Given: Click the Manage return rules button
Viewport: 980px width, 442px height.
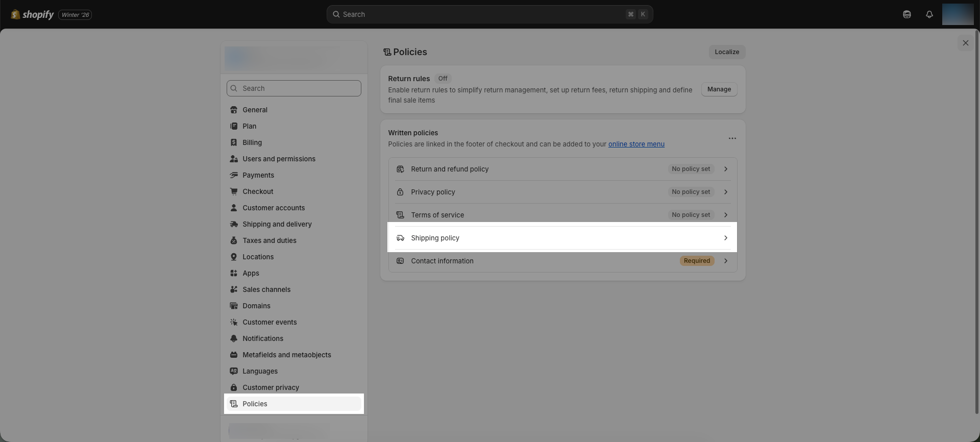Looking at the screenshot, I should 719,89.
